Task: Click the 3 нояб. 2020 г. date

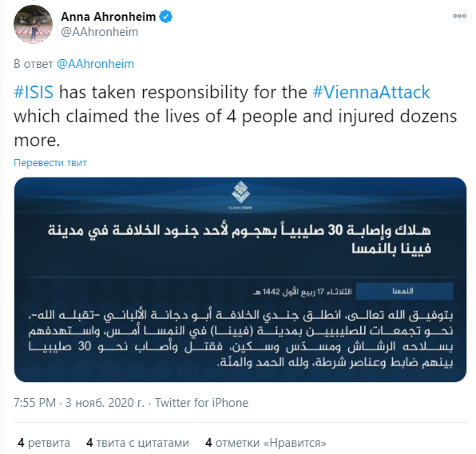Action: point(105,403)
